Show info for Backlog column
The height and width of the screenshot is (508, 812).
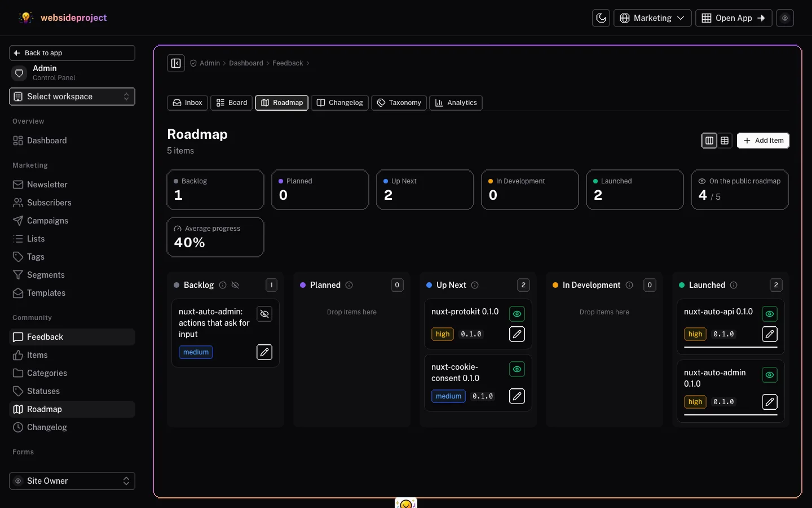223,285
